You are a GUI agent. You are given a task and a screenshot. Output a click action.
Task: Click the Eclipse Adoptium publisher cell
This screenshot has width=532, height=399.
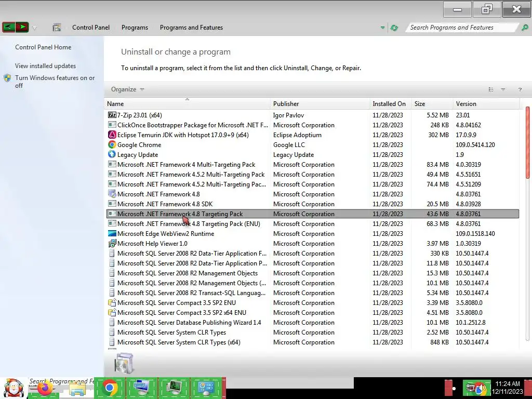coord(297,135)
